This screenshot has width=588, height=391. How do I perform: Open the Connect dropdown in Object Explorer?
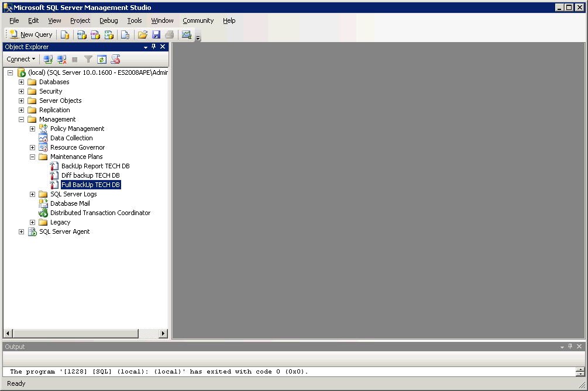click(x=21, y=59)
